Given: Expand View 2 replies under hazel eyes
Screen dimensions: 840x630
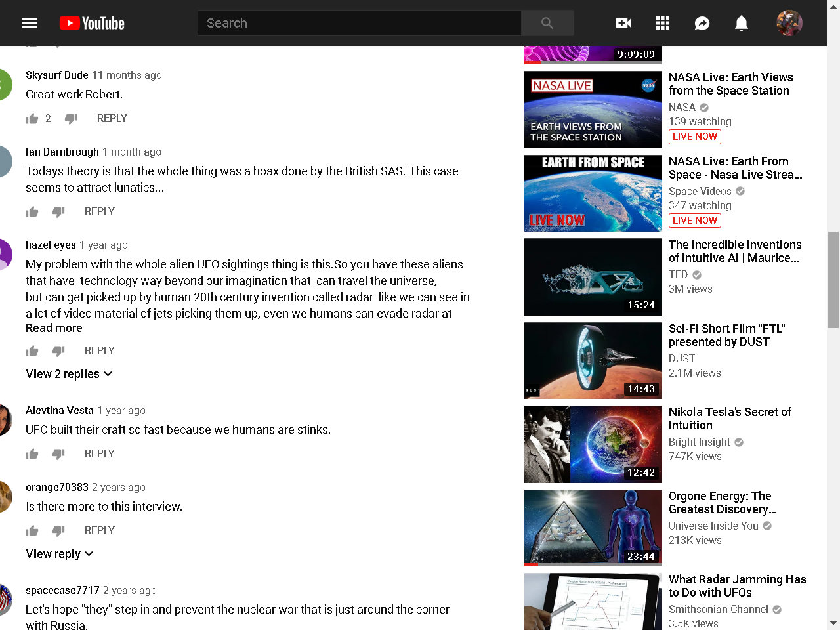Looking at the screenshot, I should coord(69,374).
